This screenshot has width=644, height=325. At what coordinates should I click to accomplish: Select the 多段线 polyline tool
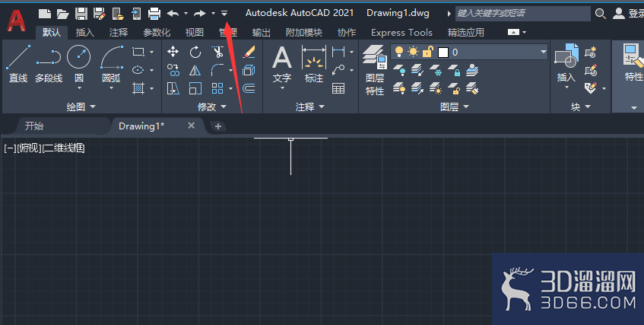pyautogui.click(x=49, y=65)
